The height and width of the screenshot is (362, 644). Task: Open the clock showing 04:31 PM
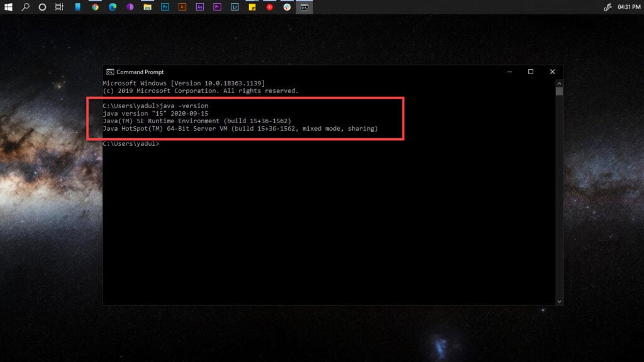pos(629,7)
